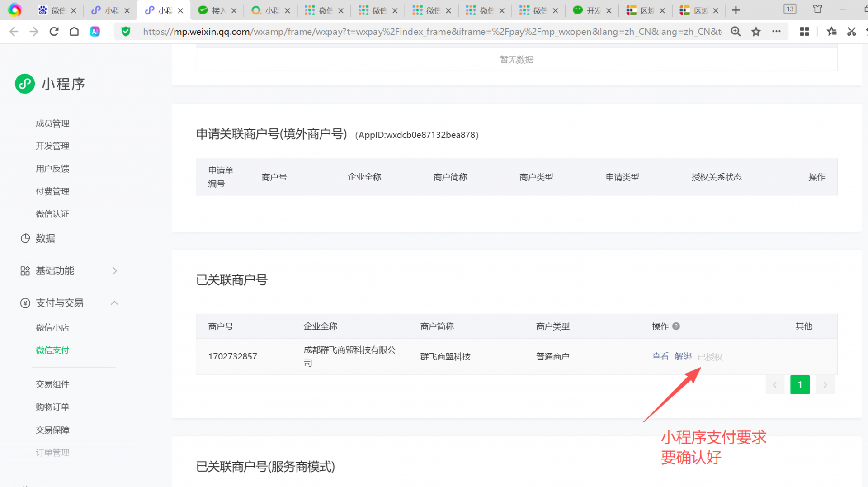Screen dimensions: 868x487
Task: Bookmark page with the star icon
Action: coord(756,32)
